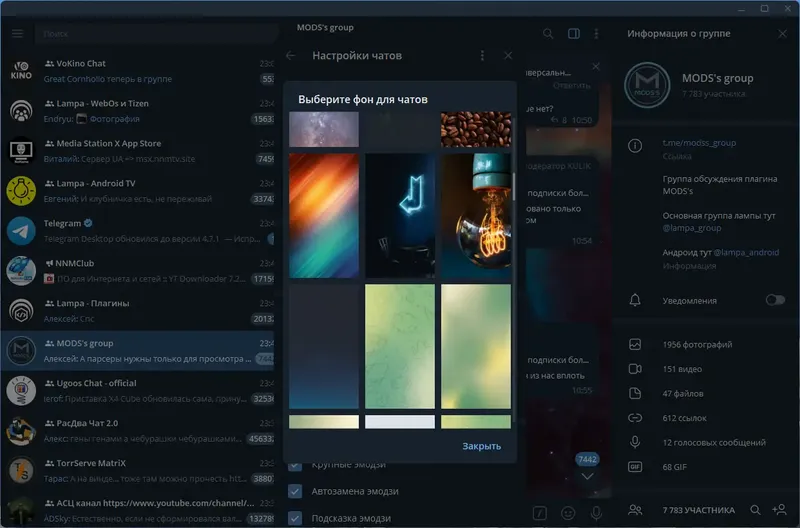Search members with the magnifier icon
The width and height of the screenshot is (800, 528).
(x=755, y=510)
